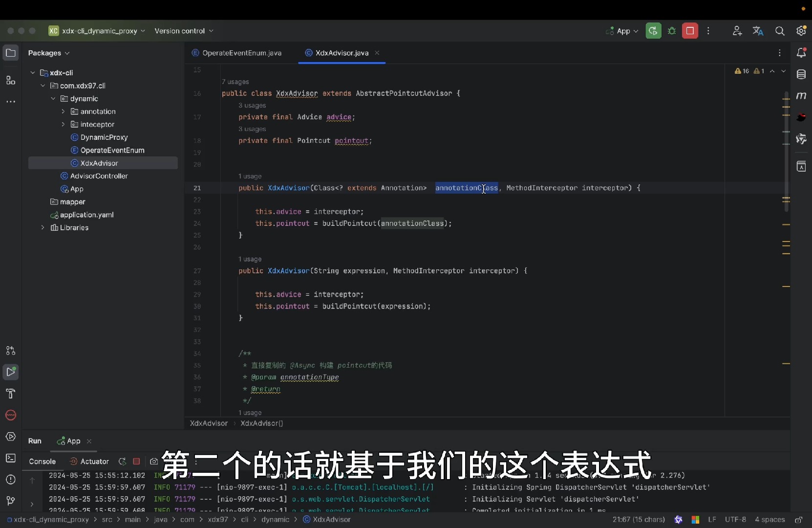Open the Problems tool window icon
Image resolution: width=812 pixels, height=528 pixels.
(10, 480)
